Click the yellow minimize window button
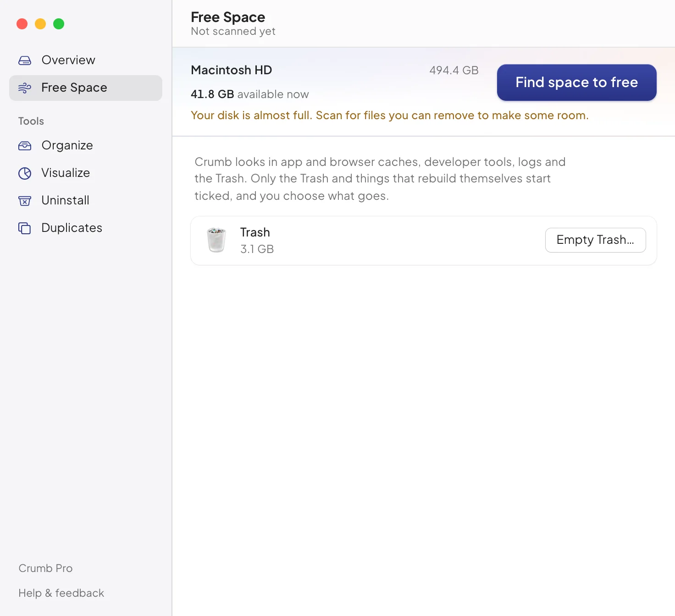This screenshot has width=675, height=616. [40, 24]
